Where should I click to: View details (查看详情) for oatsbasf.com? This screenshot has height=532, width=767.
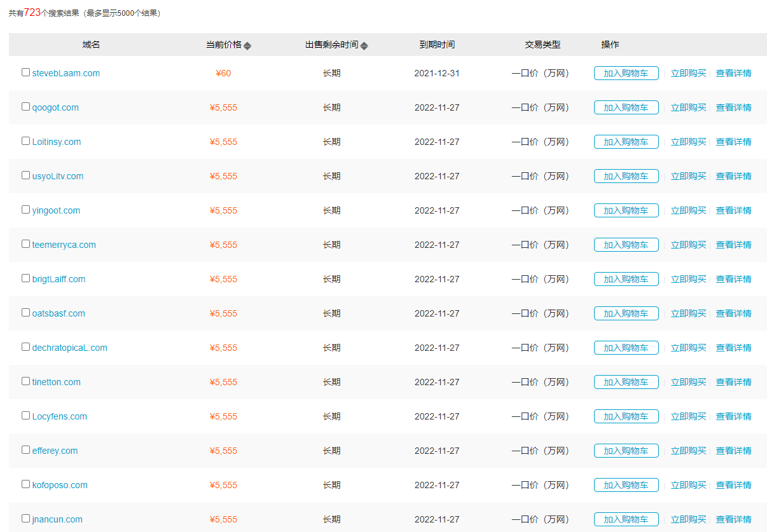coord(734,313)
